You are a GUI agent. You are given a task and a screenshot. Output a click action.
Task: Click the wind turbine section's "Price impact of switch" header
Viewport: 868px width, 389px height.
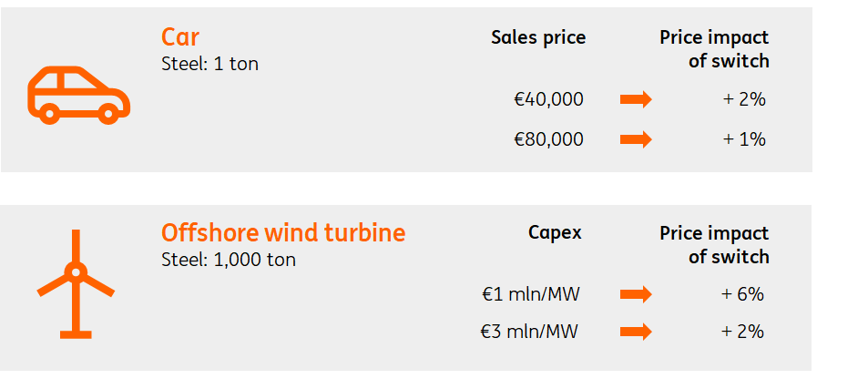[x=714, y=244]
